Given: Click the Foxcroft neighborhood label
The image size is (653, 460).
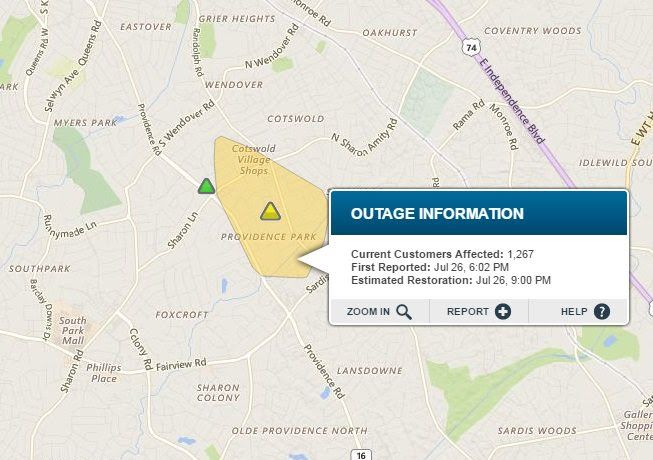Looking at the screenshot, I should pyautogui.click(x=182, y=315).
